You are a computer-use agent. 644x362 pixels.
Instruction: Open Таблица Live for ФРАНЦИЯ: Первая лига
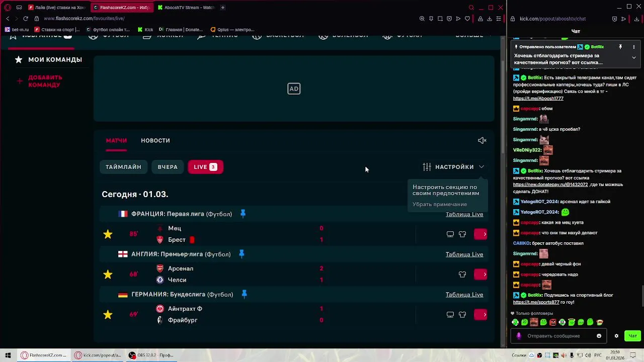tap(464, 214)
